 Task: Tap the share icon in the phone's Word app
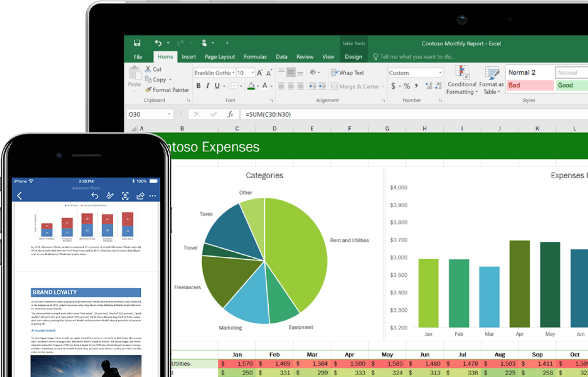click(140, 196)
